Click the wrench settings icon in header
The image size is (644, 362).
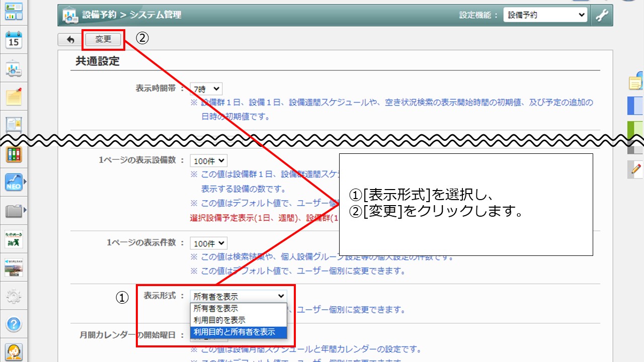pyautogui.click(x=602, y=15)
